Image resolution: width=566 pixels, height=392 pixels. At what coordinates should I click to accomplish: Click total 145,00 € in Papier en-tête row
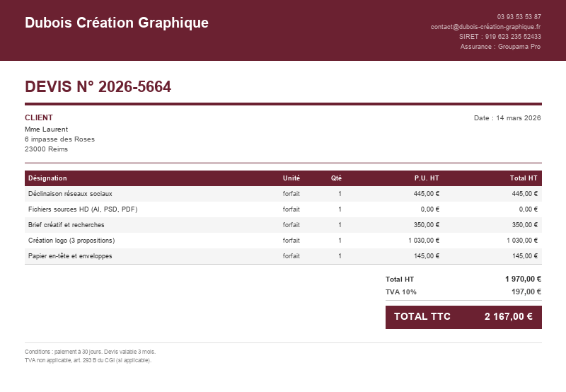coord(525,256)
